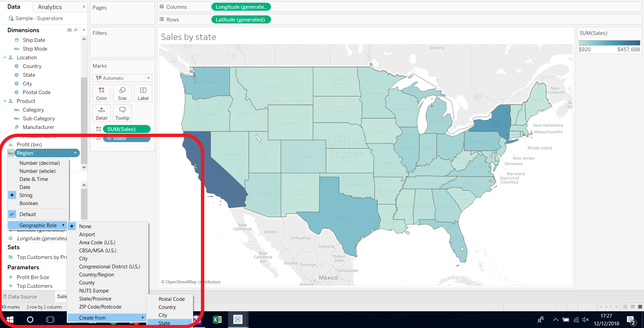Expand Create from submenu

coord(107,318)
